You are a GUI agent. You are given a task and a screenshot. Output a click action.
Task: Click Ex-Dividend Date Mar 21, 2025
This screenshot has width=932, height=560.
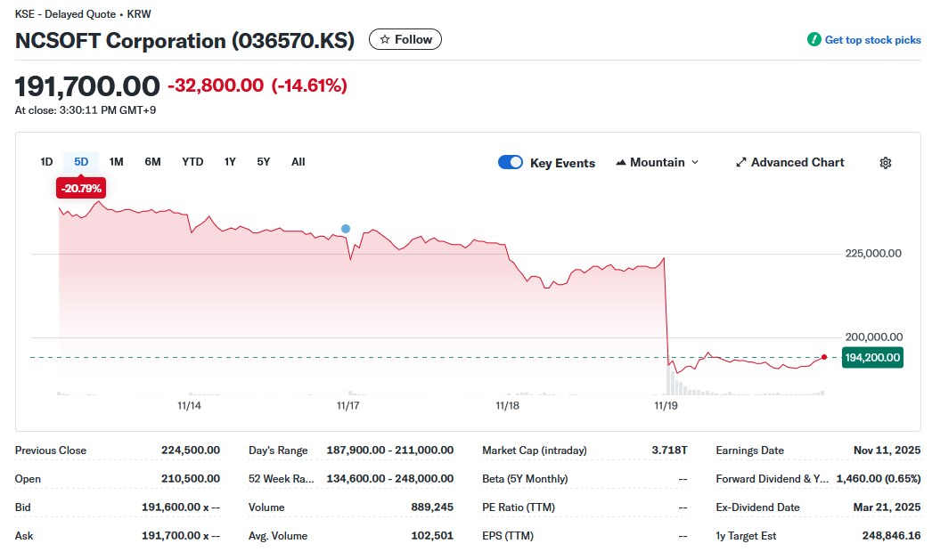coord(887,507)
